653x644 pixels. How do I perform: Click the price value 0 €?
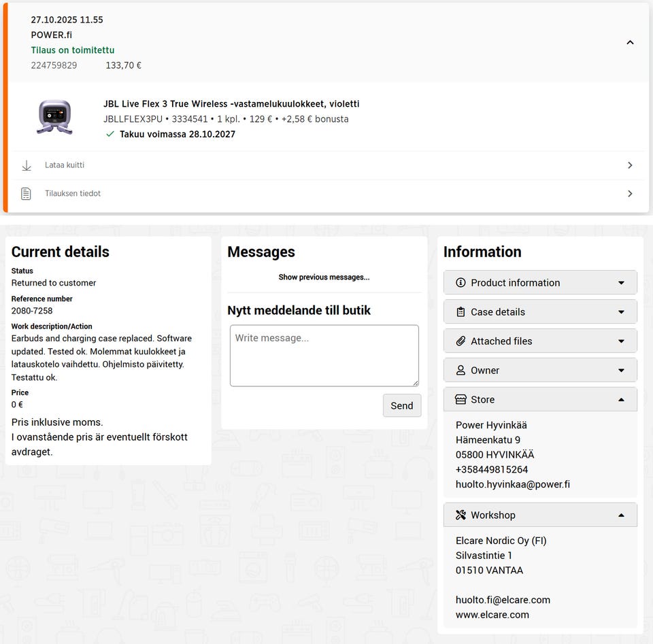click(17, 405)
